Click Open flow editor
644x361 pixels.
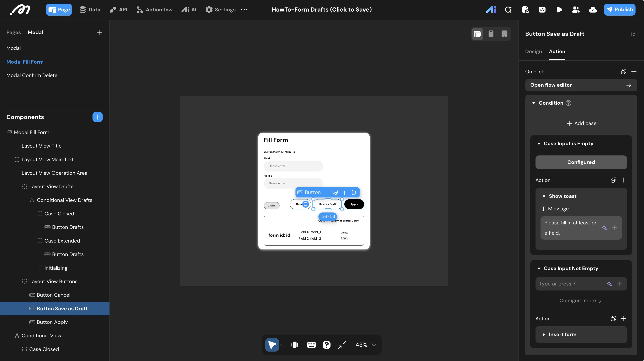point(581,85)
